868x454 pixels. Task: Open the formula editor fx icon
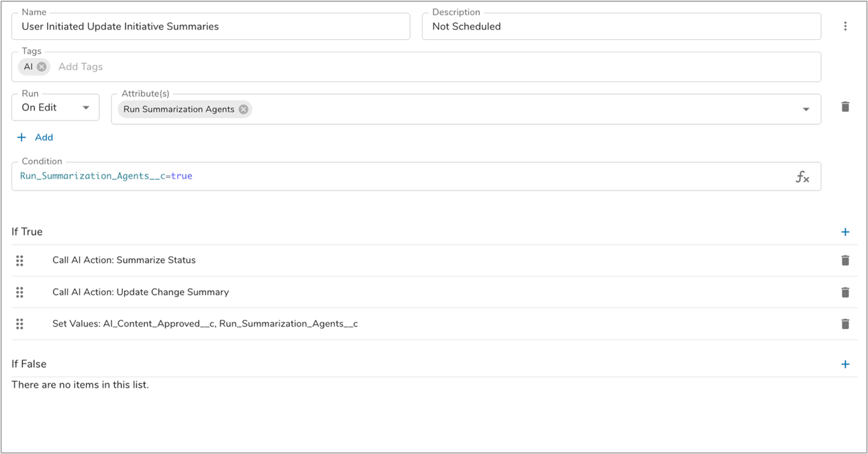pyautogui.click(x=802, y=177)
